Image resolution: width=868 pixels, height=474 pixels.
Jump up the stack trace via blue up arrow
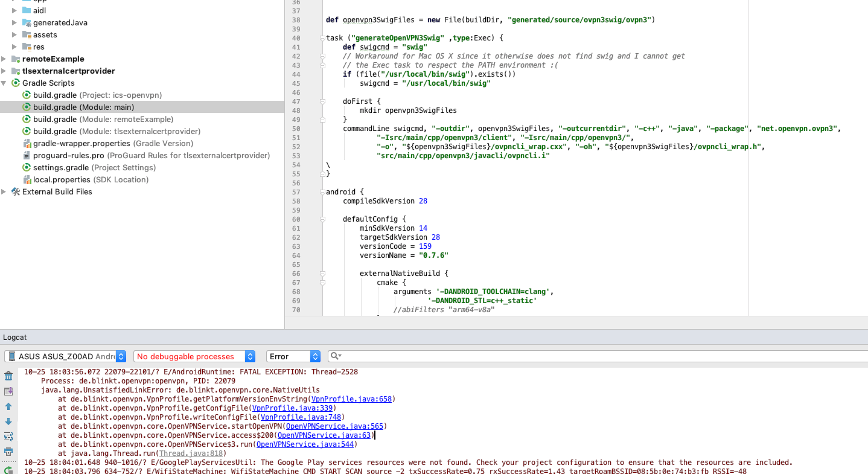coord(8,406)
